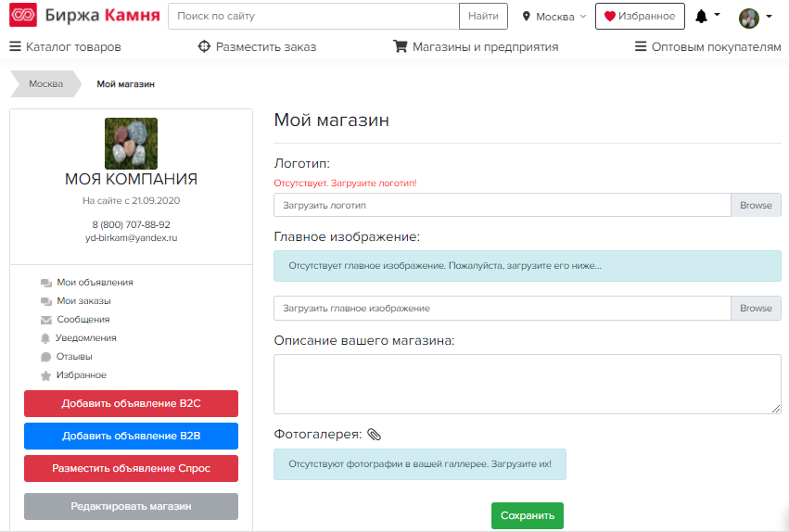Click Browse button for Загрузить логотип
This screenshot has width=789, height=532.
[756, 205]
